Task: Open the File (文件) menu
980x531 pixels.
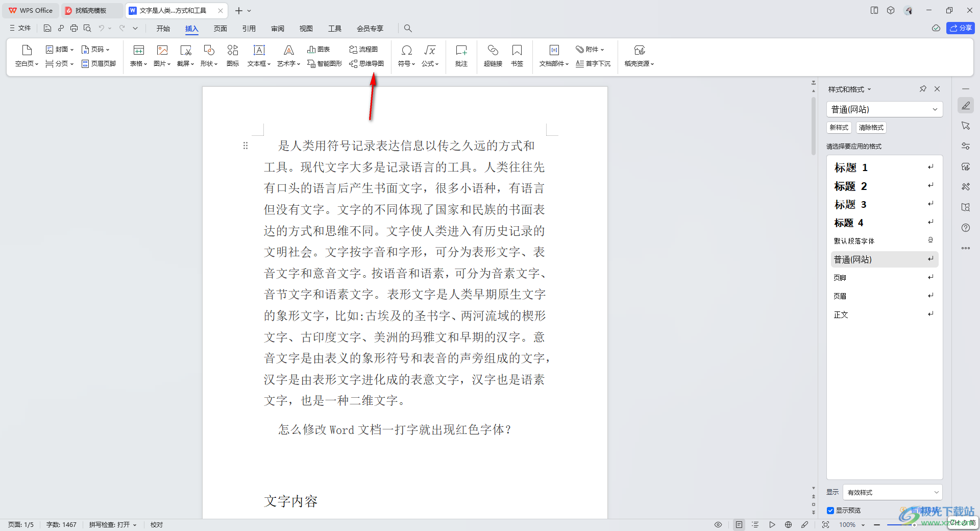Action: (x=20, y=28)
